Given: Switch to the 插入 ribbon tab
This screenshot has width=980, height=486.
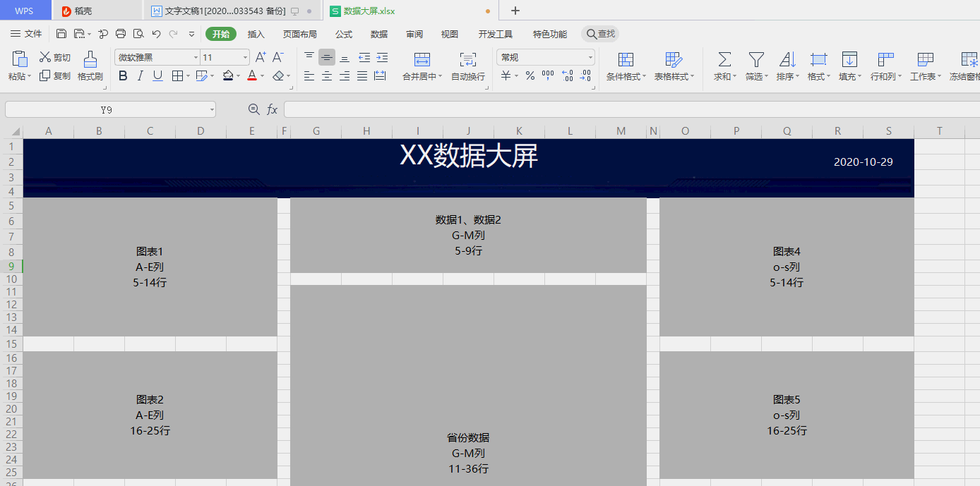Looking at the screenshot, I should coord(256,34).
